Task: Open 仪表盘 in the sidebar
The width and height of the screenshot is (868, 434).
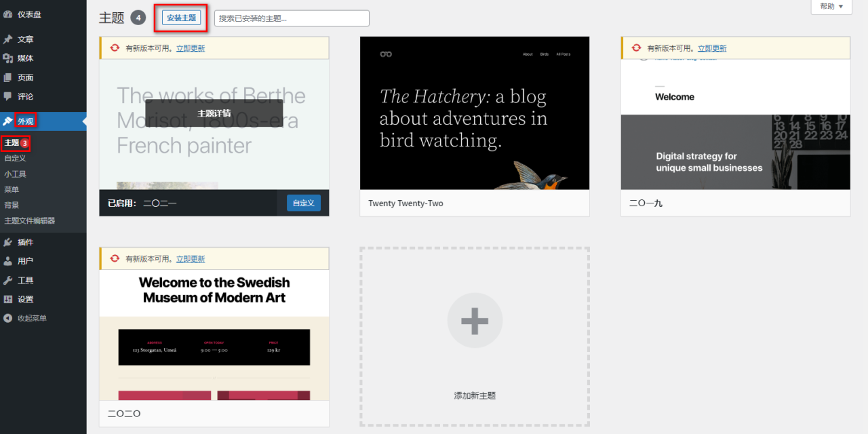Action: click(x=29, y=14)
